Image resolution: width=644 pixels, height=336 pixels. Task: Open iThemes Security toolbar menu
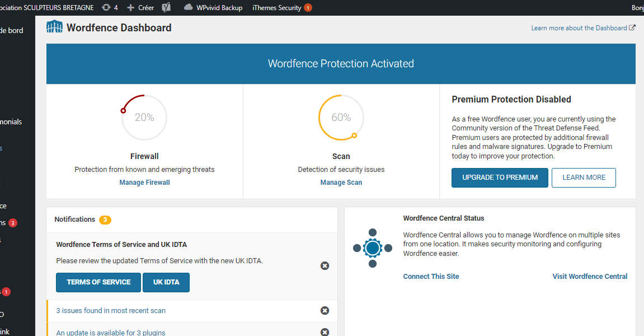click(x=277, y=8)
